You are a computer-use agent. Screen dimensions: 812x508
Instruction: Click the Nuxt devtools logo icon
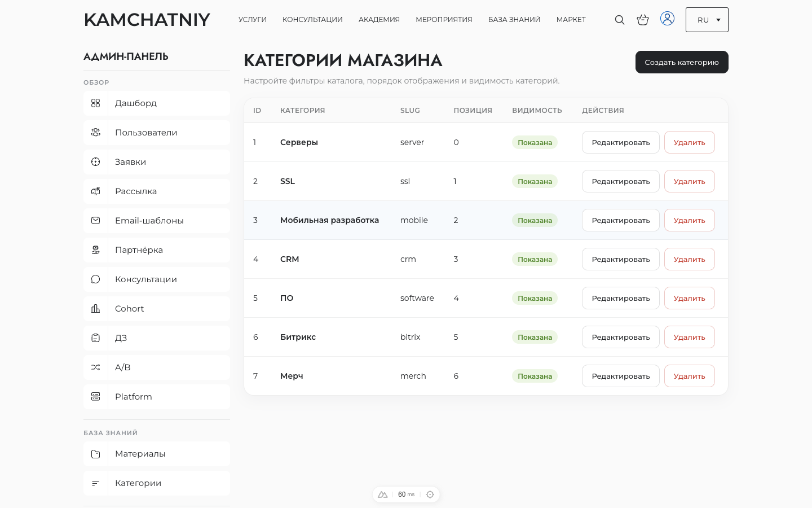(x=383, y=494)
